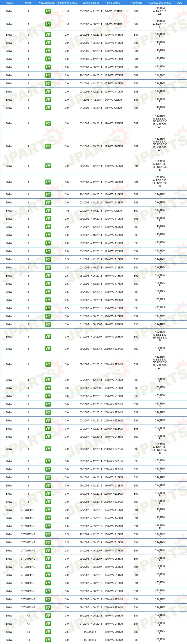This screenshot has height=644, width=187.
Task: Click fuel icon in BMW 1 E87 195kW / 265KM row
Action: 48,146
